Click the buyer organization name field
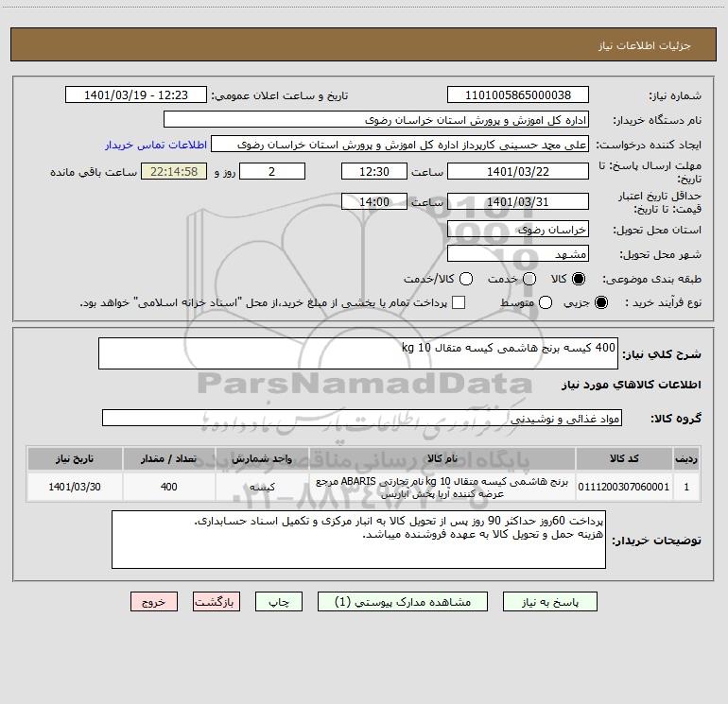Viewport: 728px width, 704px height. 376,120
